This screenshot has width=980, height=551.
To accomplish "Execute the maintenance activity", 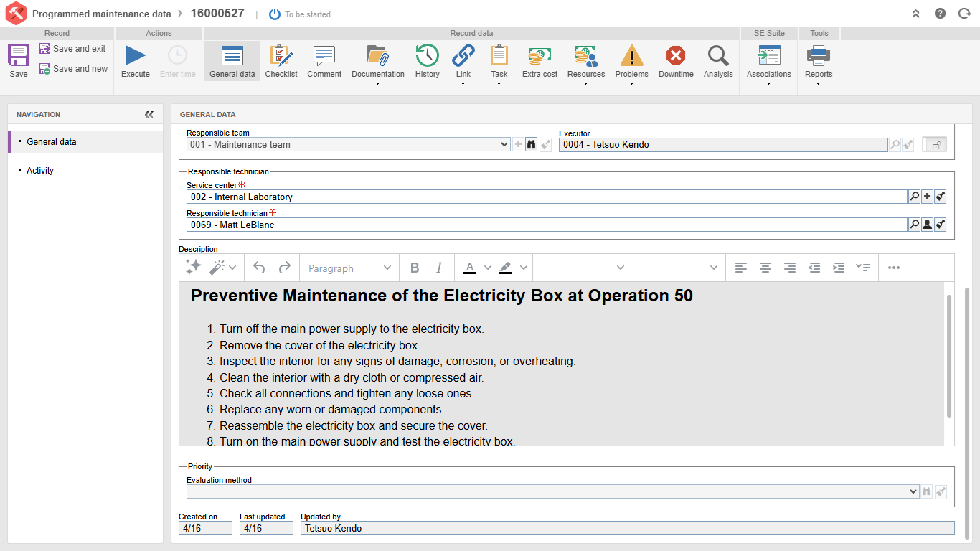I will [135, 62].
